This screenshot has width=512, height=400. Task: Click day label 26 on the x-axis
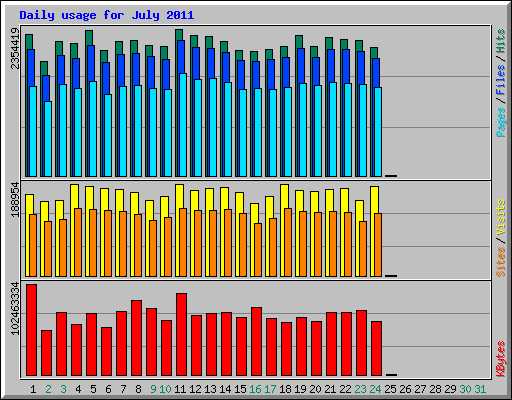click(x=405, y=389)
